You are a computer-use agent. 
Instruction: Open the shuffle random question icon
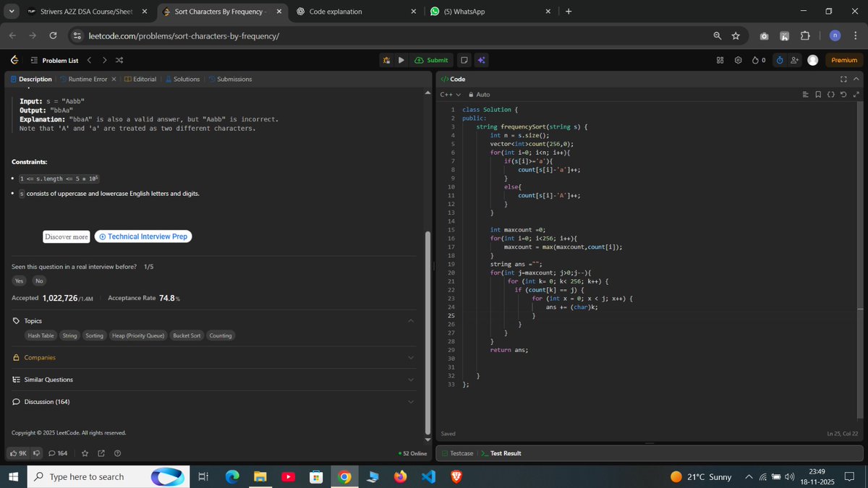pos(119,60)
